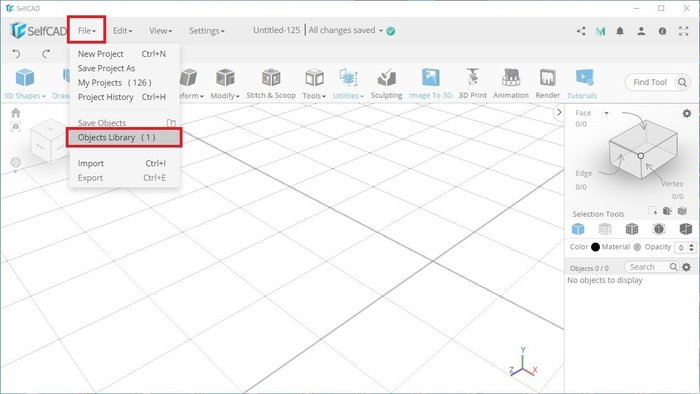The width and height of the screenshot is (700, 394).
Task: Click the orthographic view icon under home
Action: coord(16,127)
